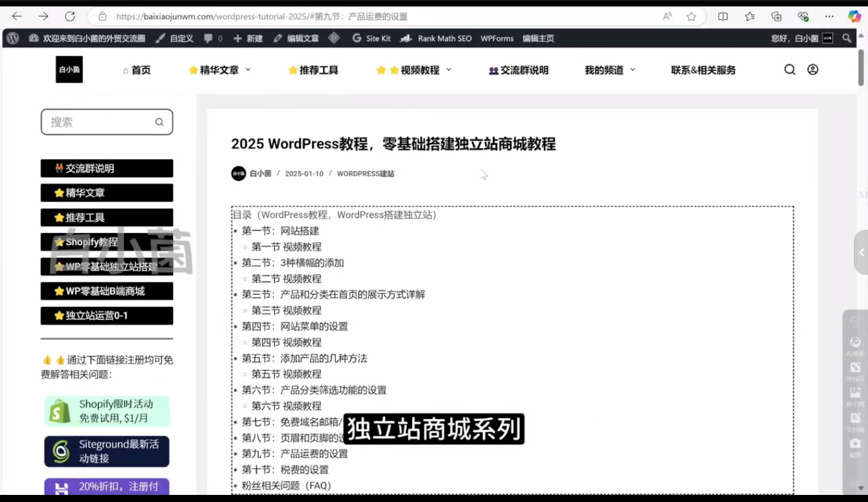The width and height of the screenshot is (868, 502).
Task: Open the comments bubble icon in admin bar
Action: tap(207, 39)
